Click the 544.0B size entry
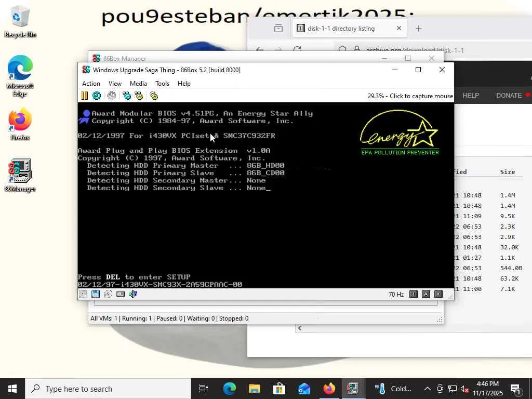Screen dimensions: 532x399 (x=511, y=268)
